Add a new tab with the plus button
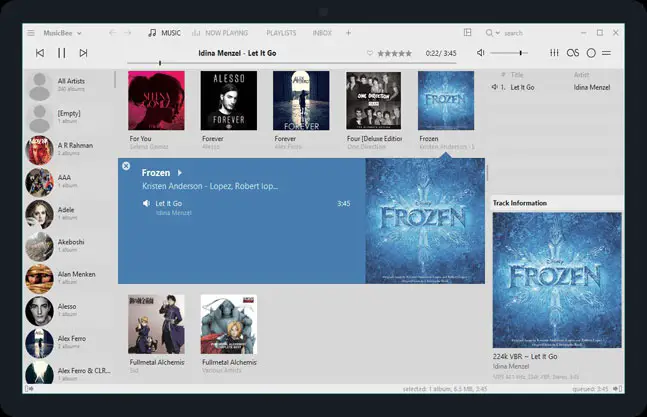 pos(348,33)
